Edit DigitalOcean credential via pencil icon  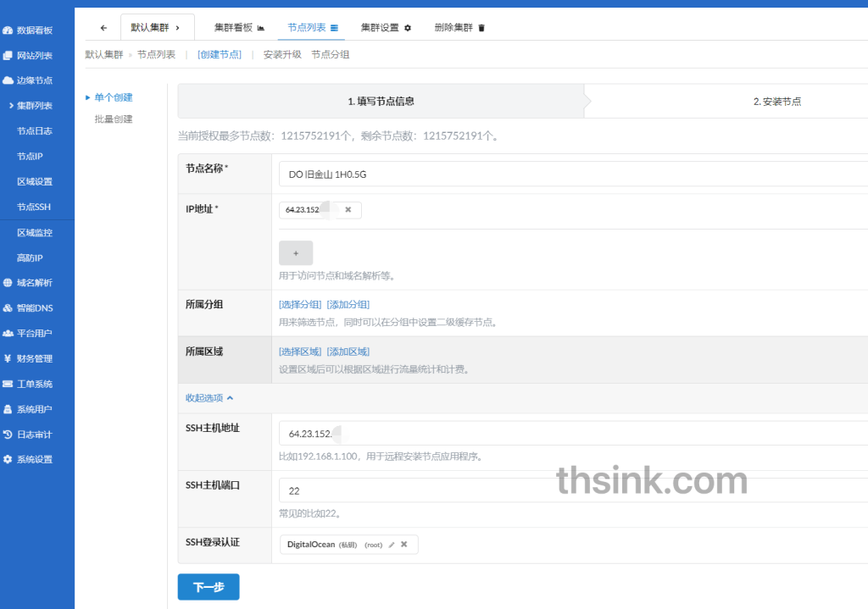point(391,545)
